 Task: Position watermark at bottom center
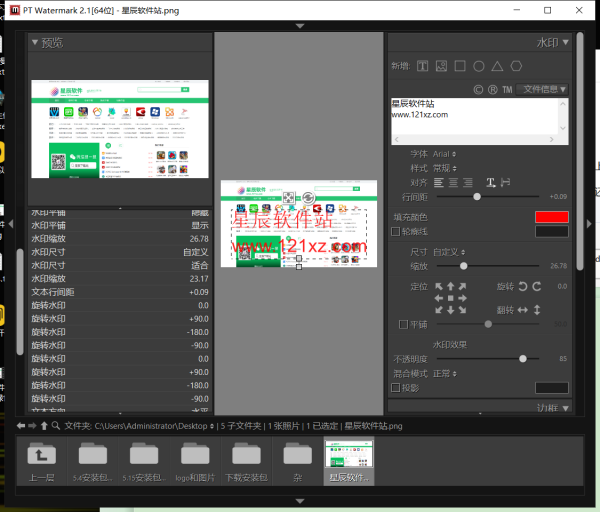coord(451,310)
